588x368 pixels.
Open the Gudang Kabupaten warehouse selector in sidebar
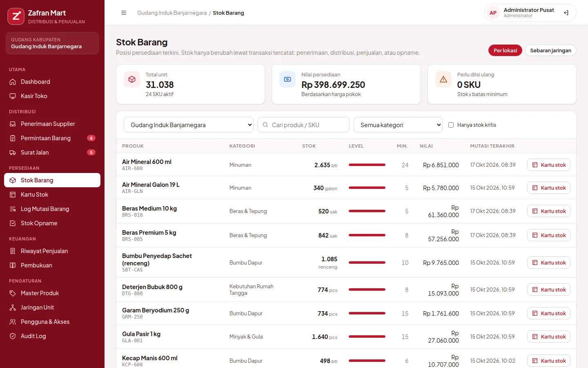52,43
